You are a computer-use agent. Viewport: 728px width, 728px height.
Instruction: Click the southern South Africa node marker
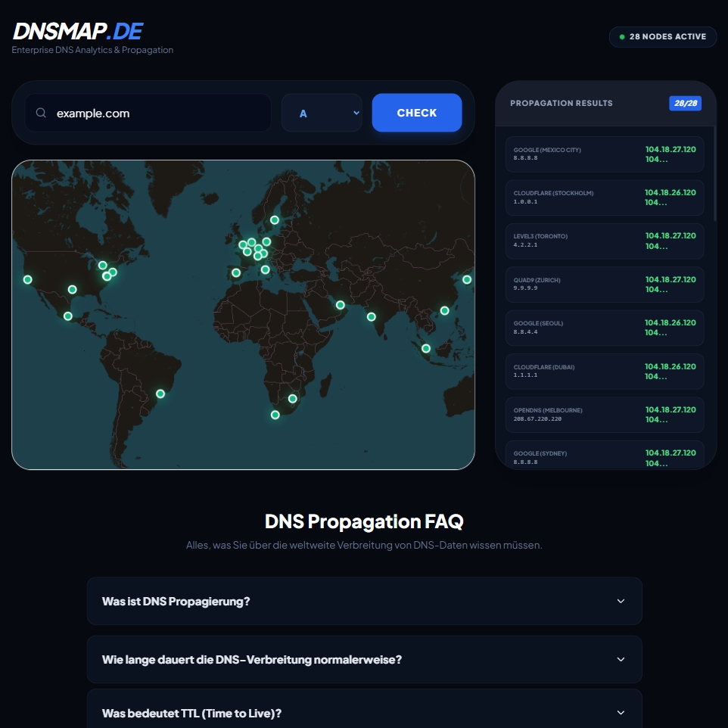[x=274, y=414]
